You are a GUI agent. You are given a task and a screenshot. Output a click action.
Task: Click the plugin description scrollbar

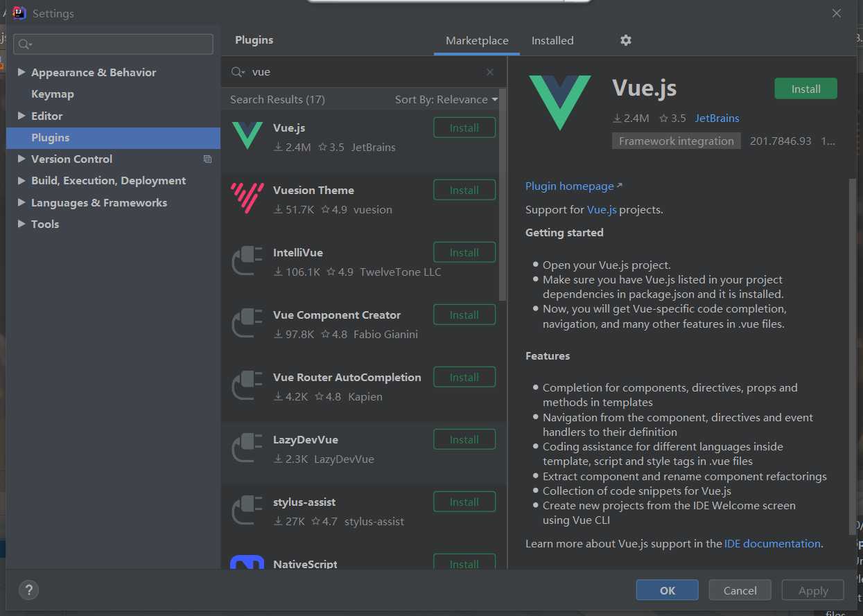[853, 357]
